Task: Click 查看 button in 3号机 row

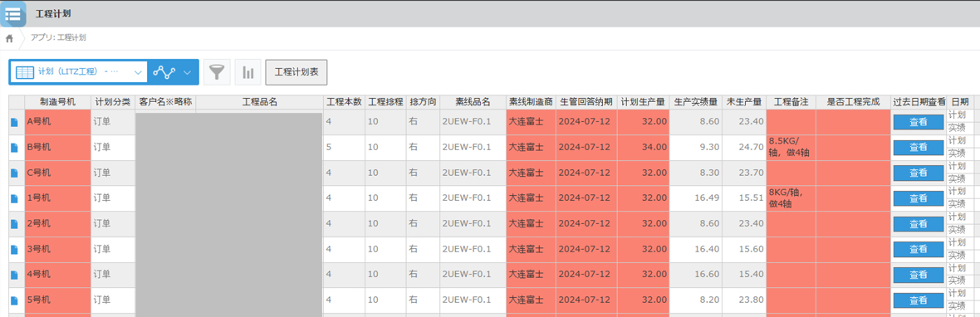Action: coord(918,249)
